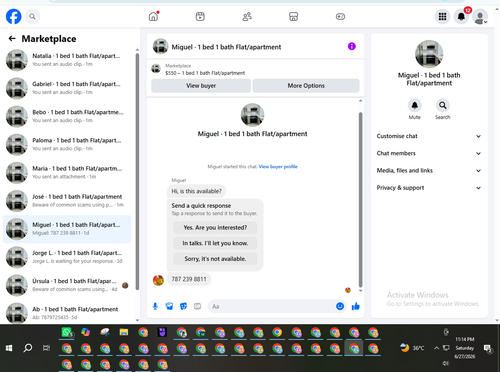Expand Customise chat section

429,136
